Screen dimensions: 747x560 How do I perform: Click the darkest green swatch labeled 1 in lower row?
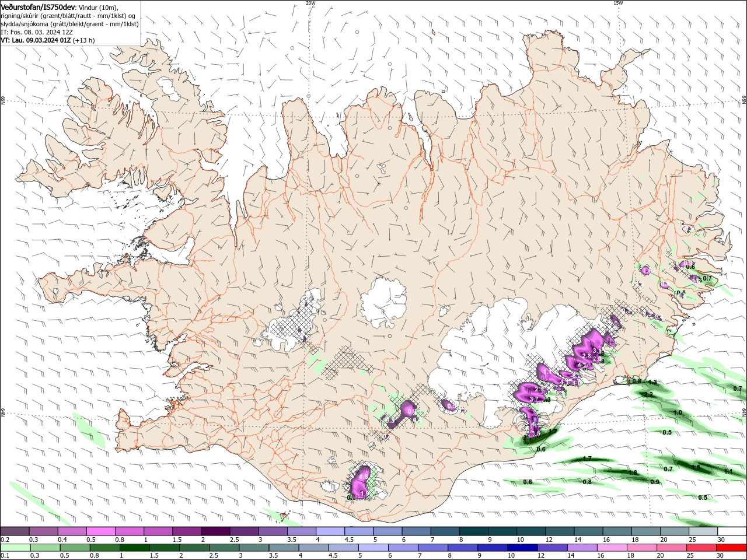(135, 548)
